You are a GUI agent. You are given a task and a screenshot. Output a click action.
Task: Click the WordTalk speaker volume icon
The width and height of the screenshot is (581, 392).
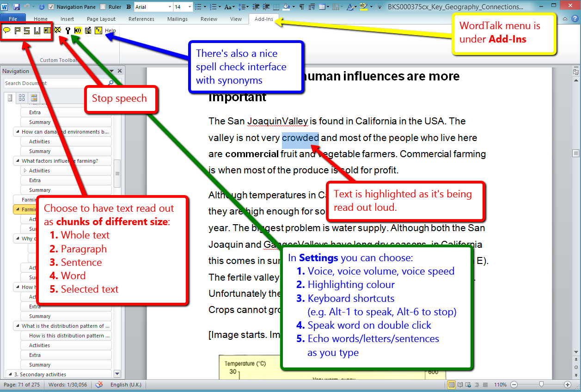tap(78, 31)
